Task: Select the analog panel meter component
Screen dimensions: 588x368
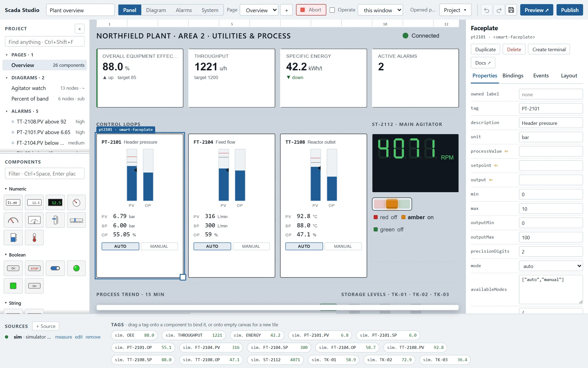Action: (x=34, y=220)
